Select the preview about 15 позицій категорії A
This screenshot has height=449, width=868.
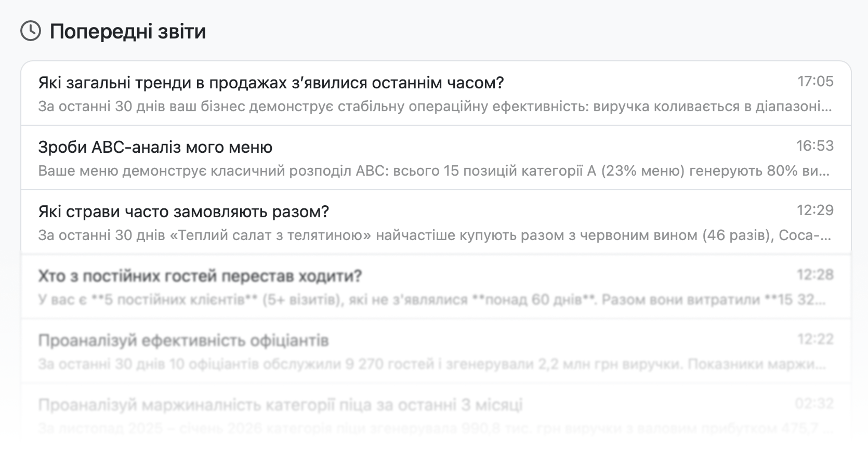(x=435, y=171)
